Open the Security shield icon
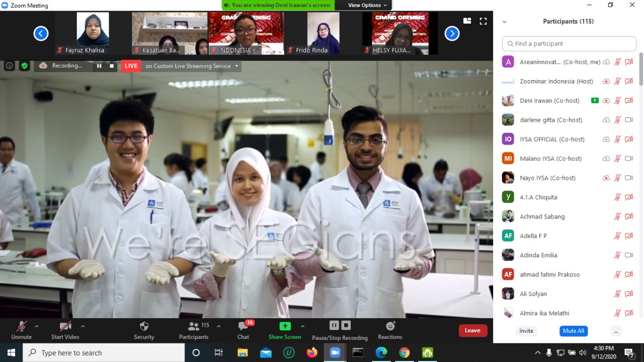 144,326
